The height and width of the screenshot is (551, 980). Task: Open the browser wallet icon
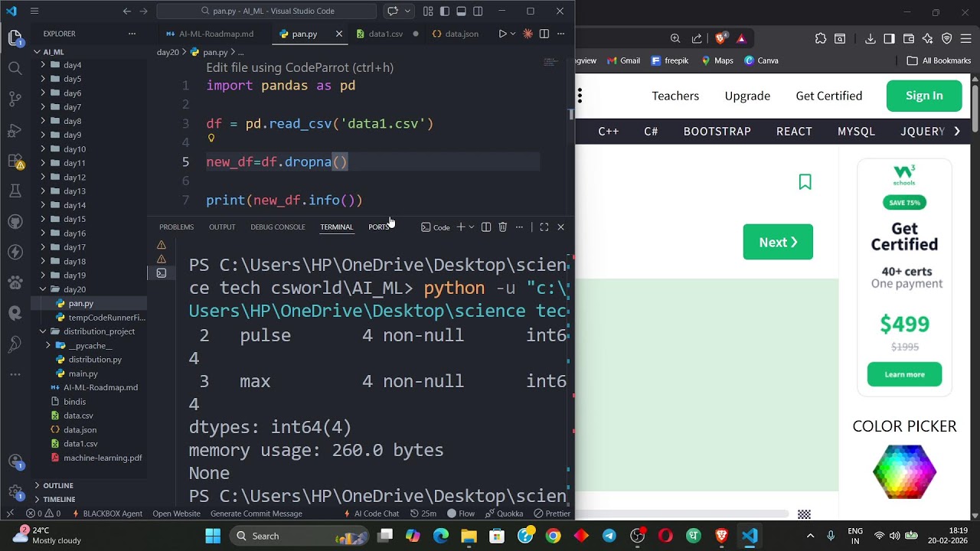coord(909,38)
